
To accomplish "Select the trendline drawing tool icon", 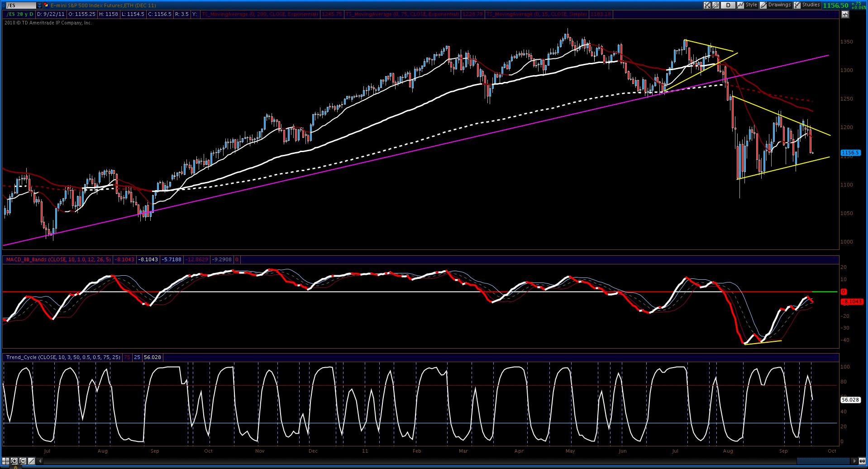I will (31, 461).
